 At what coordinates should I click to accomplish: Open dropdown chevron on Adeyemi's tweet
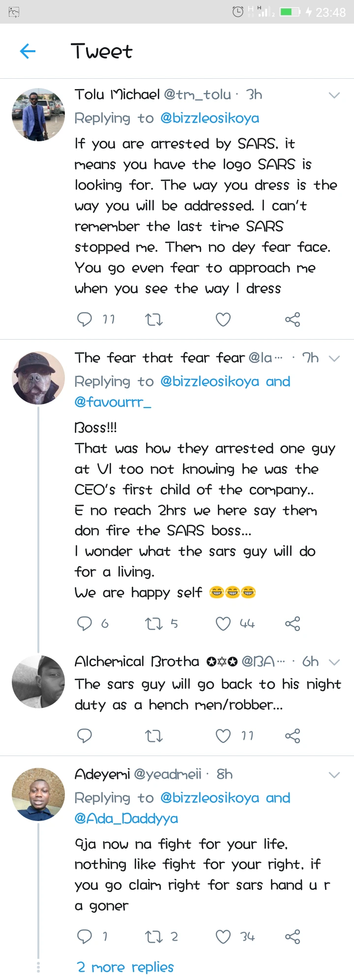coord(334,775)
